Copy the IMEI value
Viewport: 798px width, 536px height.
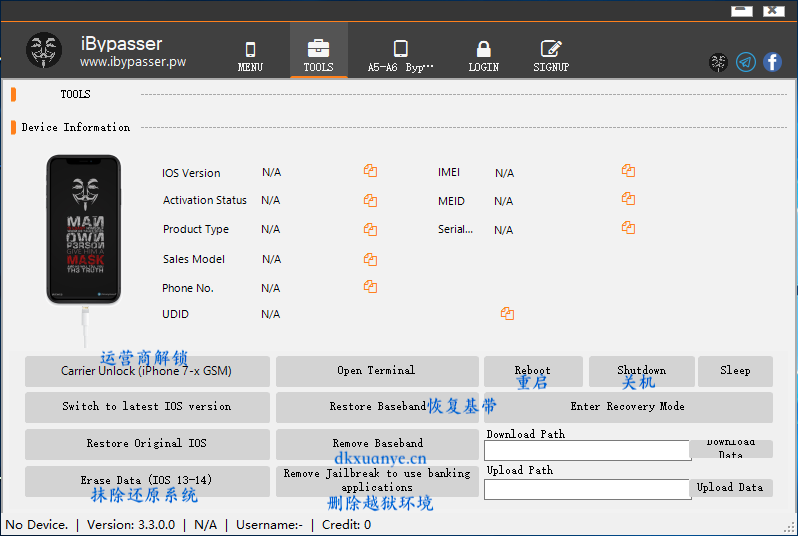(x=628, y=171)
